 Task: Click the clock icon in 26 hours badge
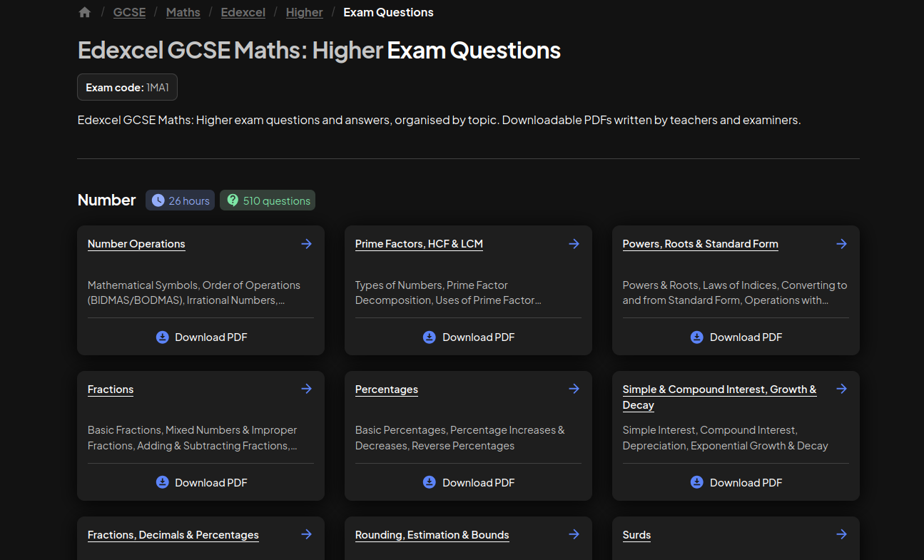(x=158, y=200)
